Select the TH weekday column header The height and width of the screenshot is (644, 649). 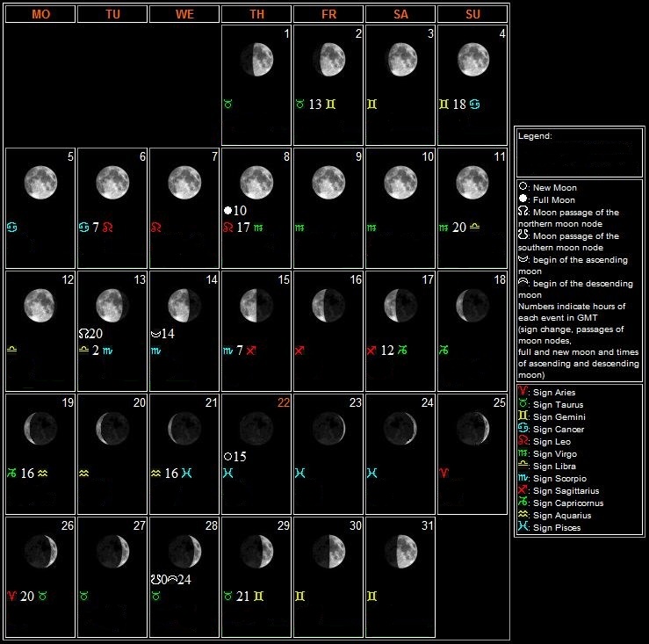[x=256, y=14]
